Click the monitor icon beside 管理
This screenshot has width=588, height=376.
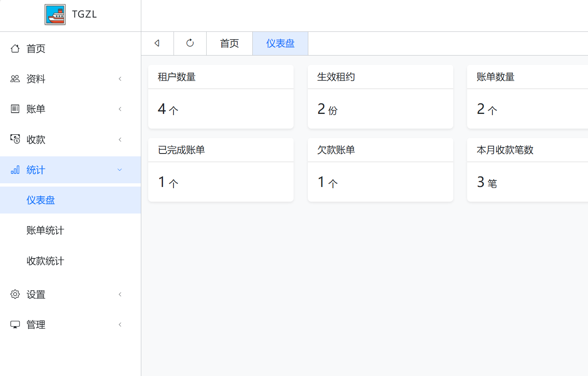tap(15, 325)
